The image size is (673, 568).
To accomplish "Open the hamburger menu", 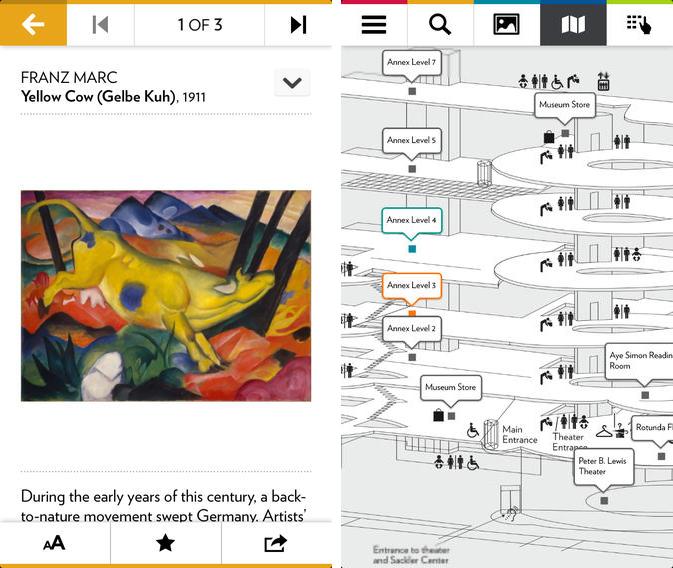I will pyautogui.click(x=374, y=24).
